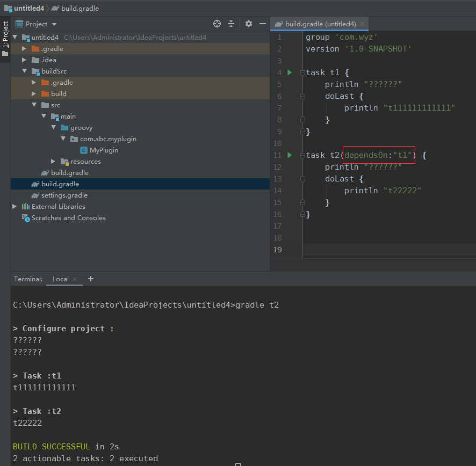Expand External Libraries node

(15, 207)
